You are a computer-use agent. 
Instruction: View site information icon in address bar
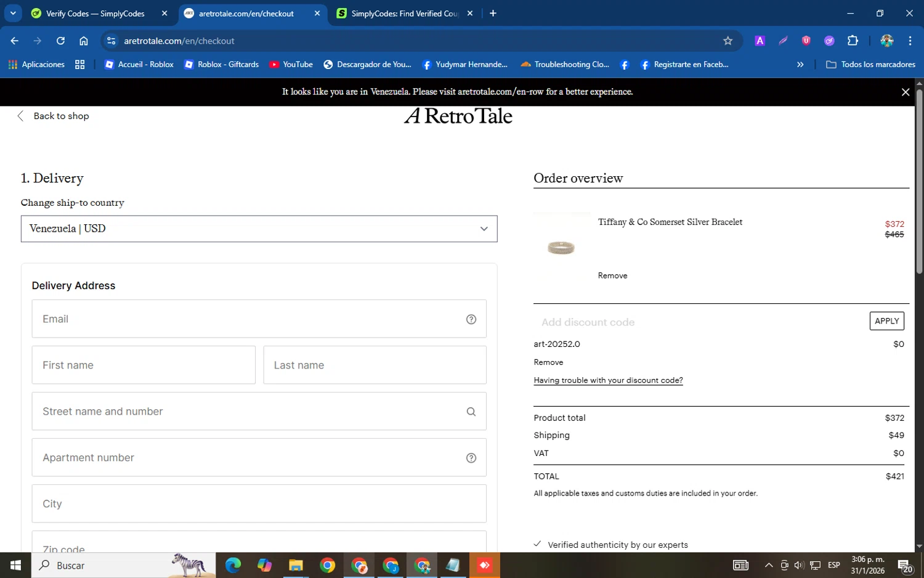[111, 41]
